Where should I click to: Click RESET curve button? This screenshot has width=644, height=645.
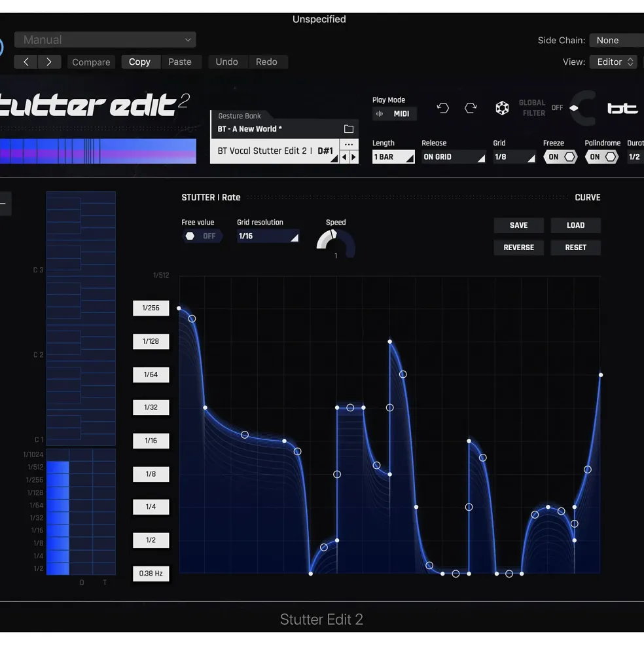[x=575, y=248]
